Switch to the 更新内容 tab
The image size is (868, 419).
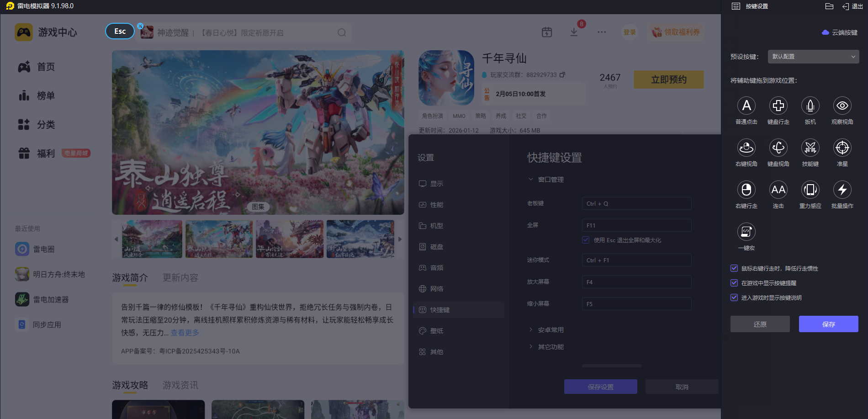click(180, 278)
